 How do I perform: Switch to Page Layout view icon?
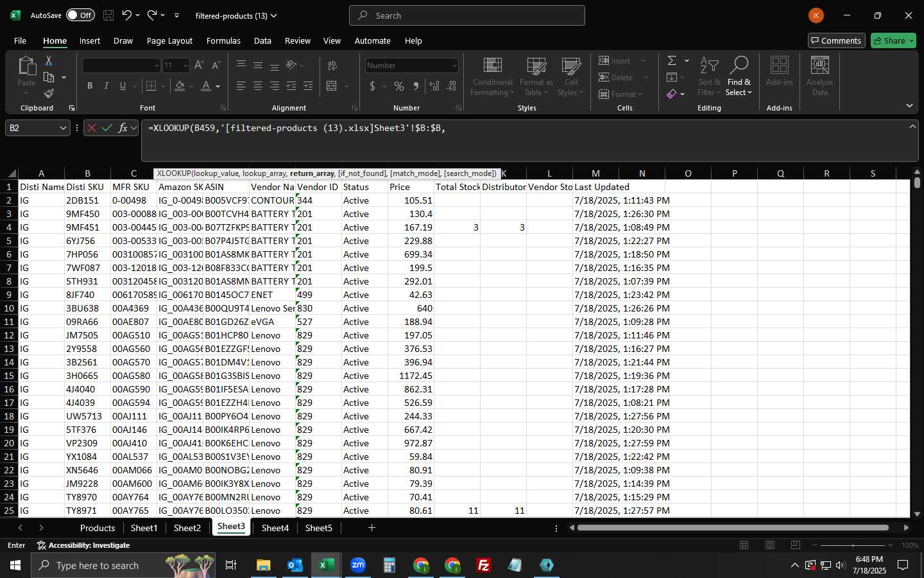pos(770,545)
